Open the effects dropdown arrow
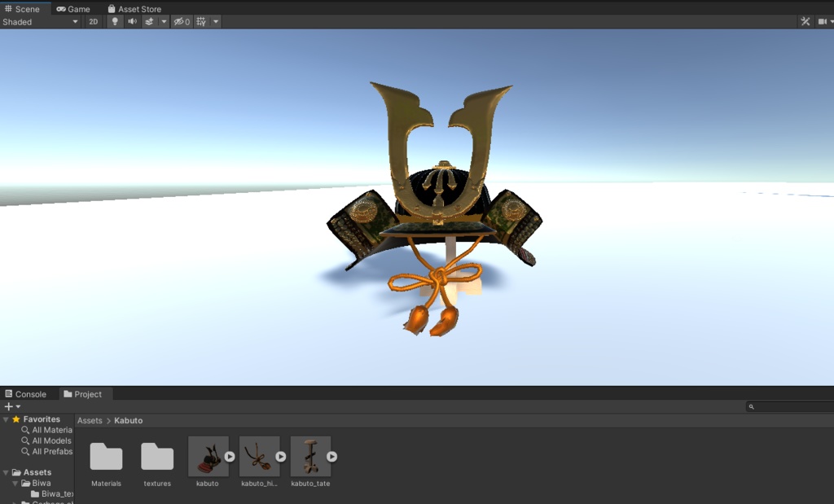The image size is (834, 504). [x=164, y=22]
